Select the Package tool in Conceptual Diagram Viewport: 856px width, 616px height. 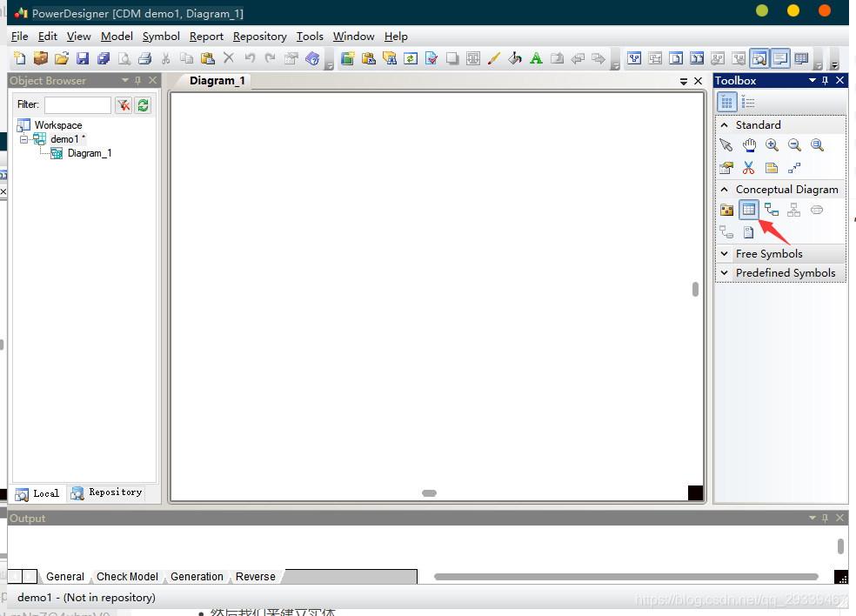[726, 210]
